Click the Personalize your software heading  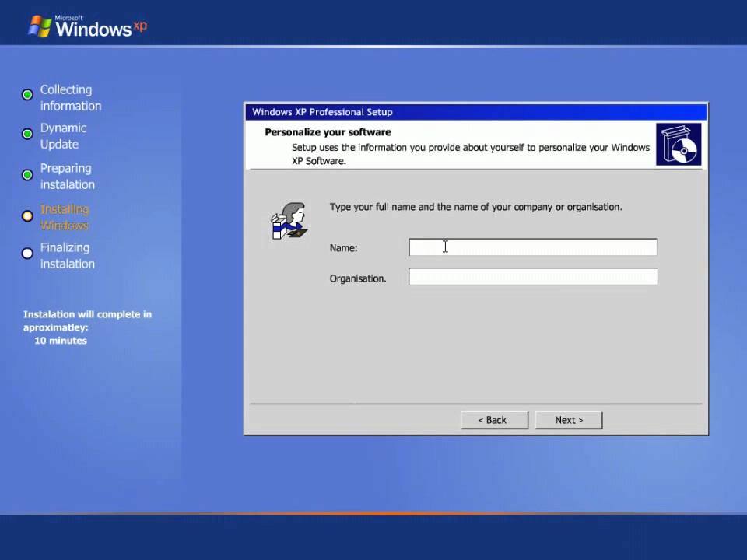pyautogui.click(x=328, y=132)
